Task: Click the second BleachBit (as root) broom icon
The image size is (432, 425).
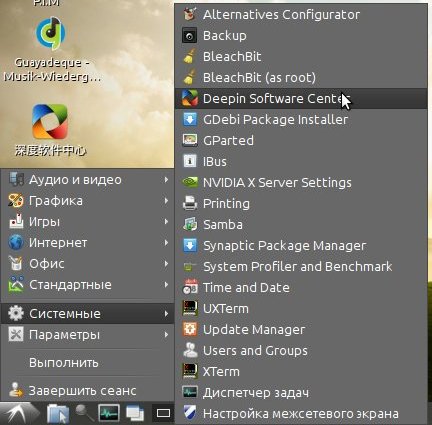Action: 190,78
